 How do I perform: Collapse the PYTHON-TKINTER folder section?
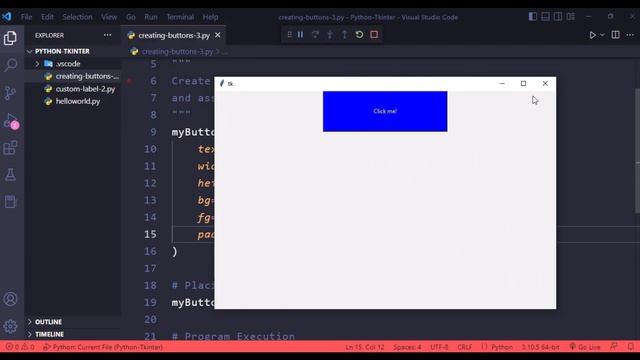point(73,51)
